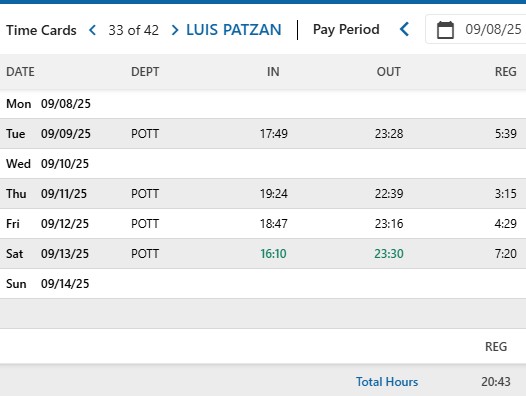Click the DATE column header
The height and width of the screenshot is (396, 526).
tap(20, 71)
